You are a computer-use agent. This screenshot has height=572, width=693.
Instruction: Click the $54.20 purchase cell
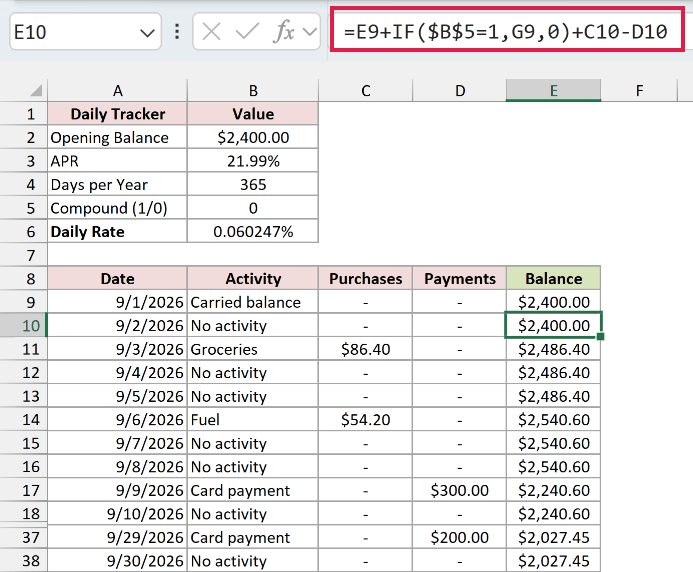pyautogui.click(x=366, y=419)
